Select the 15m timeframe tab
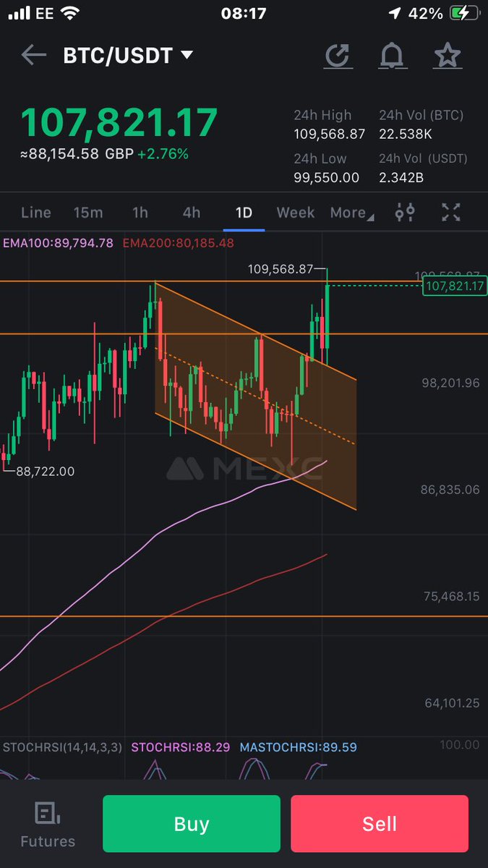Screen dimensions: 488x868 88,213
